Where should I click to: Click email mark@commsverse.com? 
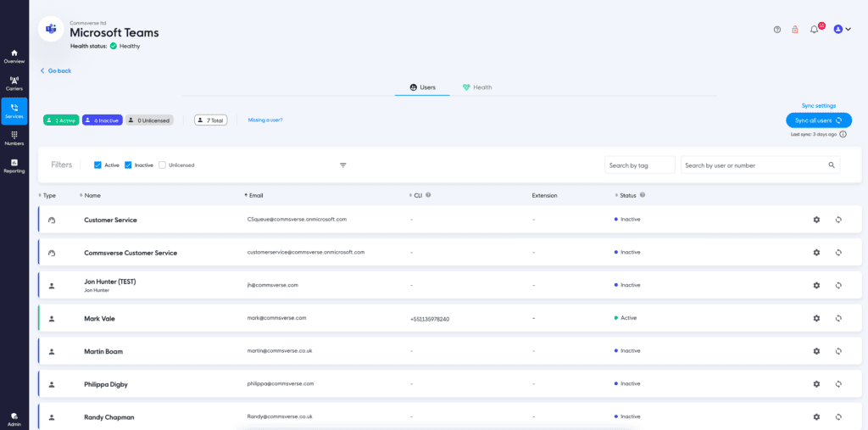(277, 318)
